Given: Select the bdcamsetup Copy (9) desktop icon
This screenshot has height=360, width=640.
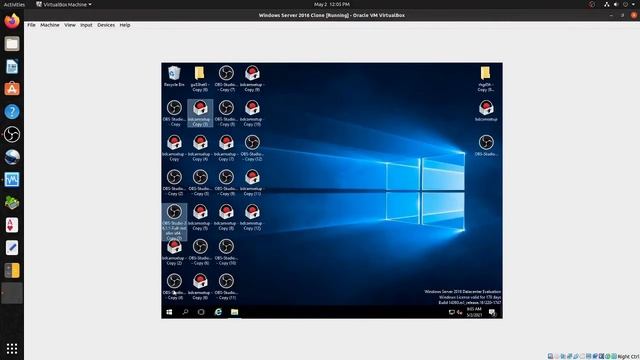Looking at the screenshot, I should point(252,78).
